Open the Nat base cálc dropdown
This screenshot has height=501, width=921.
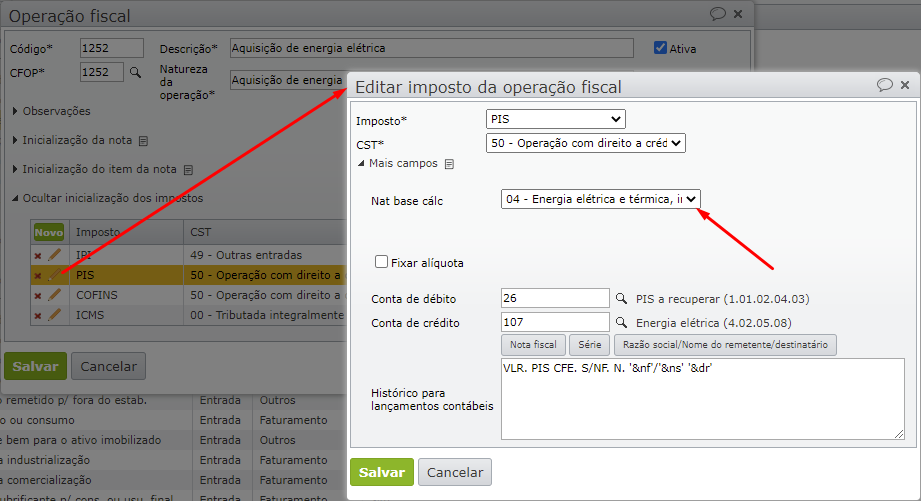pyautogui.click(x=601, y=199)
